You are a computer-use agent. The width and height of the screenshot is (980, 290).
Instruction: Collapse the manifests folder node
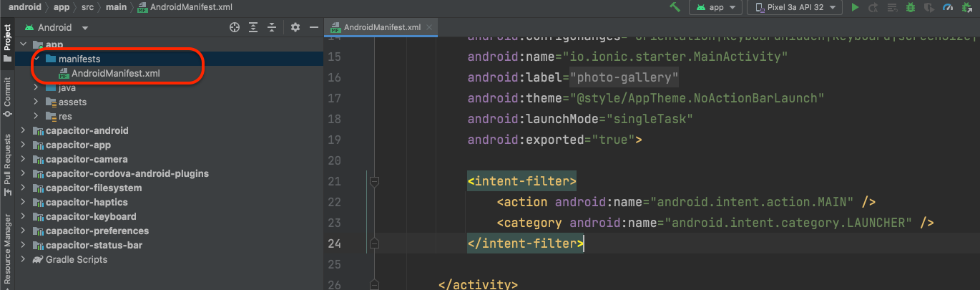(36, 59)
